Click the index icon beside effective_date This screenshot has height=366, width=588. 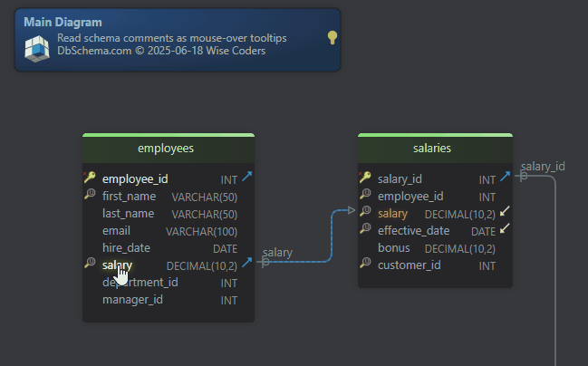tap(365, 228)
